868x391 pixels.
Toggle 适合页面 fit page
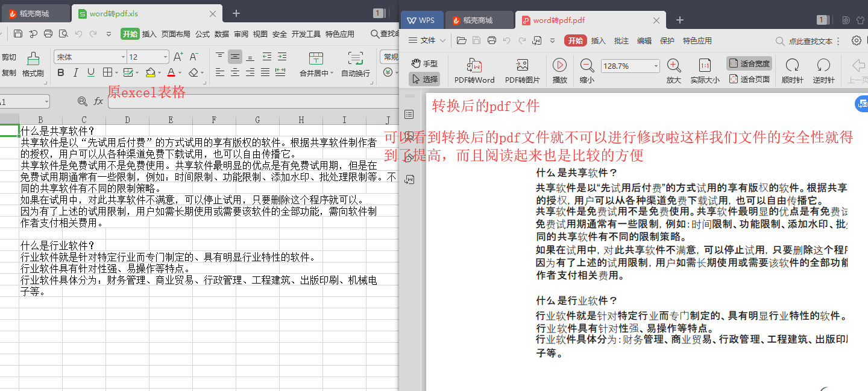click(x=749, y=79)
